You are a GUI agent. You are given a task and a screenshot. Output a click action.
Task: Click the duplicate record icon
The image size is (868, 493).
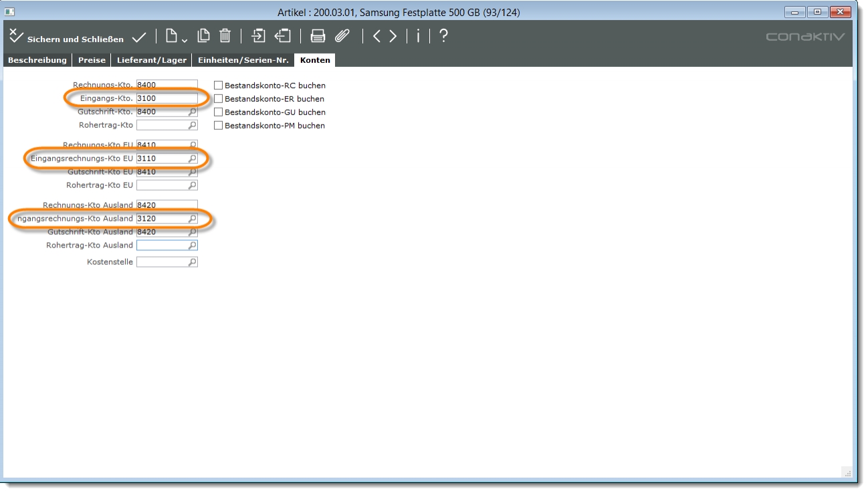click(203, 37)
